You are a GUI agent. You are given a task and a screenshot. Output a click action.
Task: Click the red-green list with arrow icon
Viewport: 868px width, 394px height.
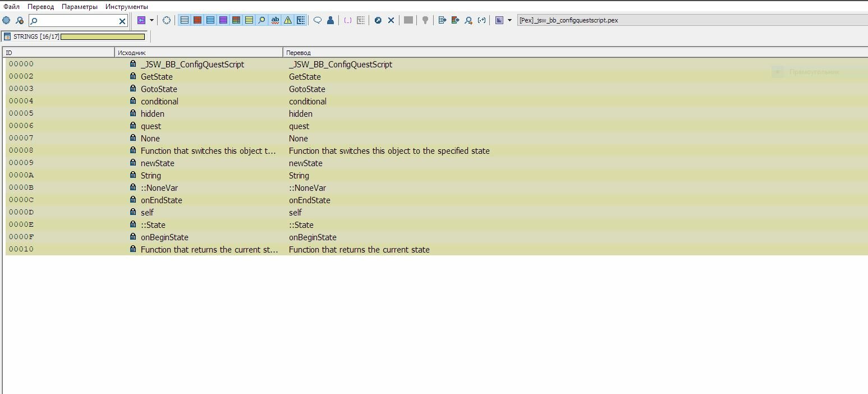[455, 20]
